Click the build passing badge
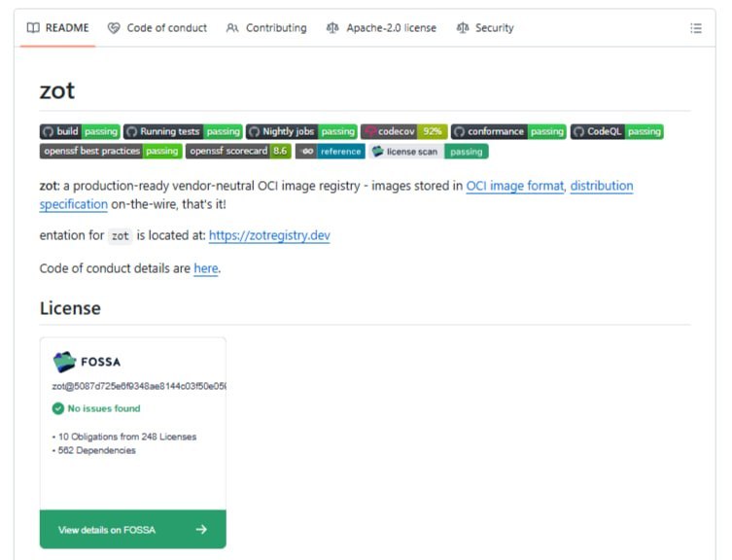 pyautogui.click(x=80, y=131)
